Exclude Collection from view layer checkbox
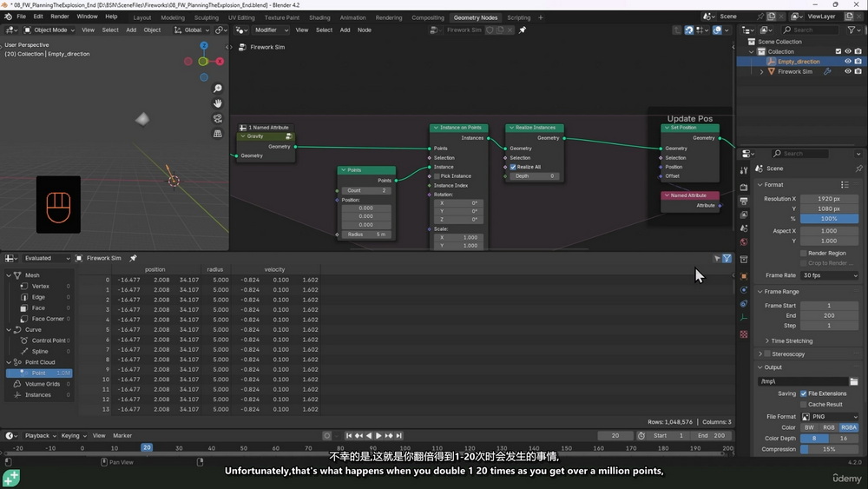The width and height of the screenshot is (868, 489). click(838, 51)
